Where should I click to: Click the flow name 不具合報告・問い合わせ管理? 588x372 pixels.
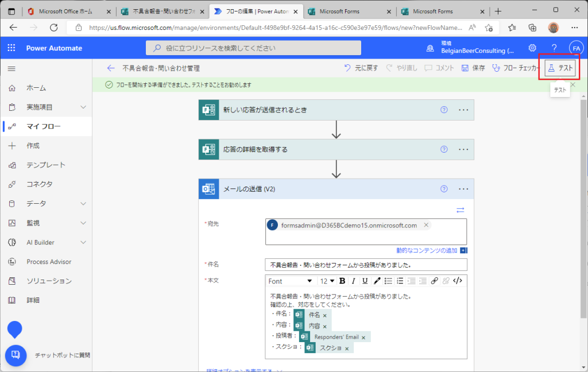pyautogui.click(x=161, y=68)
